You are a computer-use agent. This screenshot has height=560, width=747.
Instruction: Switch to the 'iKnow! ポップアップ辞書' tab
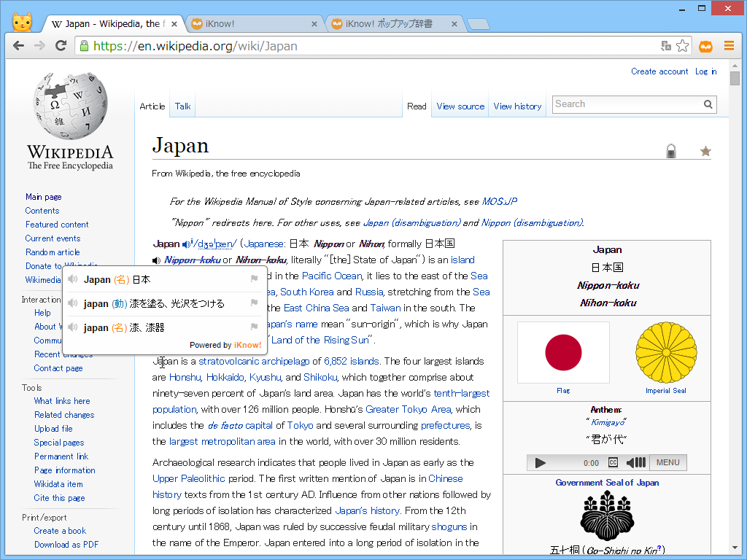[x=394, y=24]
